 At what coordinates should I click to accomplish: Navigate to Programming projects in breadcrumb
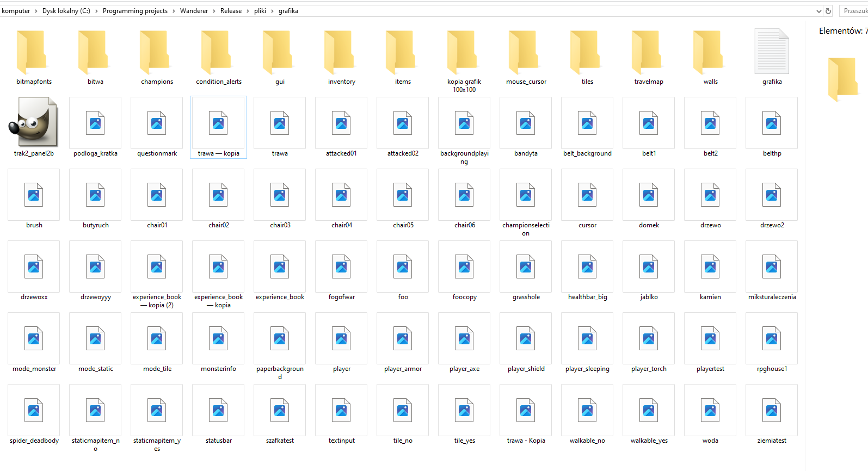click(x=135, y=11)
